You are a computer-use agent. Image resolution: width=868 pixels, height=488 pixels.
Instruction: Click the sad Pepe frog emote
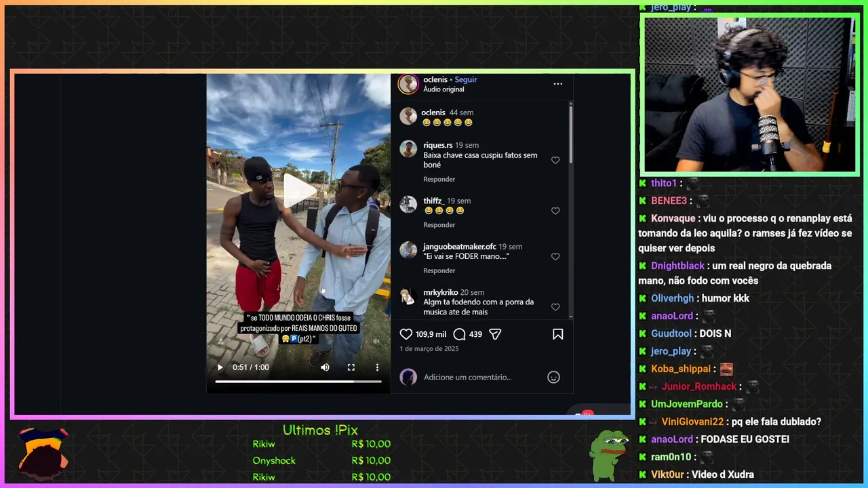point(608,455)
